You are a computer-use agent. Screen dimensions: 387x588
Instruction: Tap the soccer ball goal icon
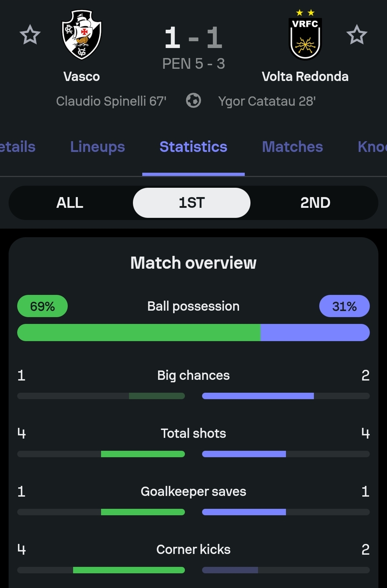point(193,101)
